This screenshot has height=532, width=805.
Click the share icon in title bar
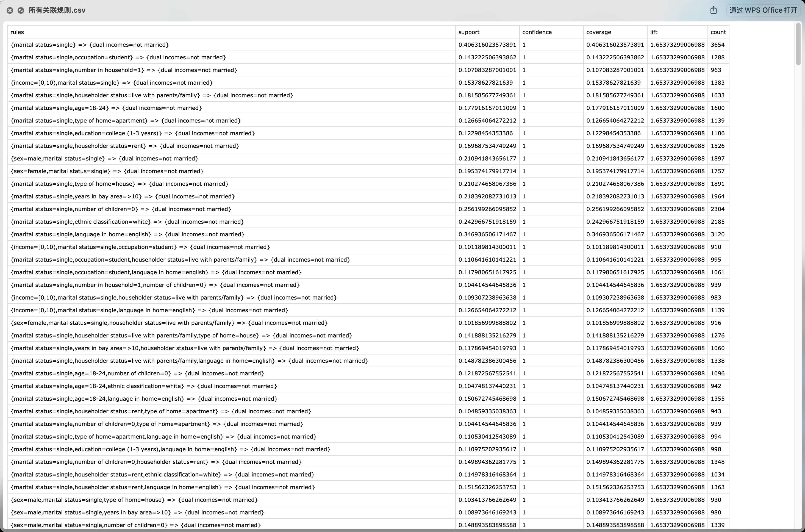coord(714,10)
